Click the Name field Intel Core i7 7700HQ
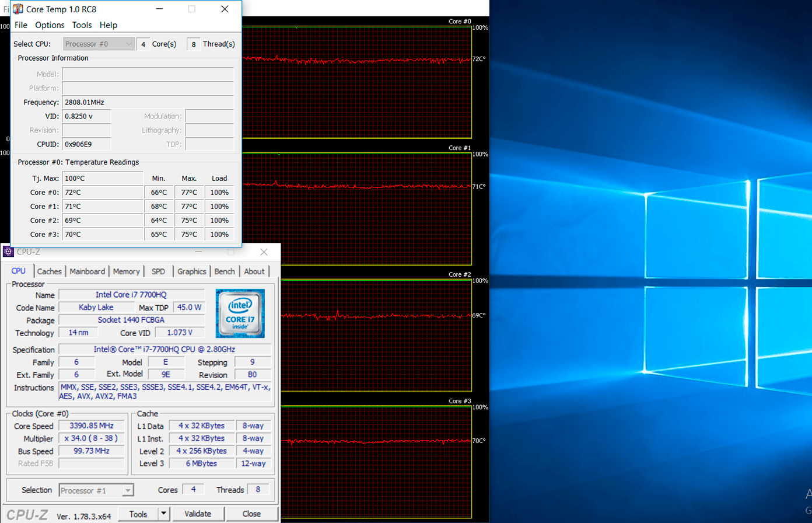 [132, 295]
